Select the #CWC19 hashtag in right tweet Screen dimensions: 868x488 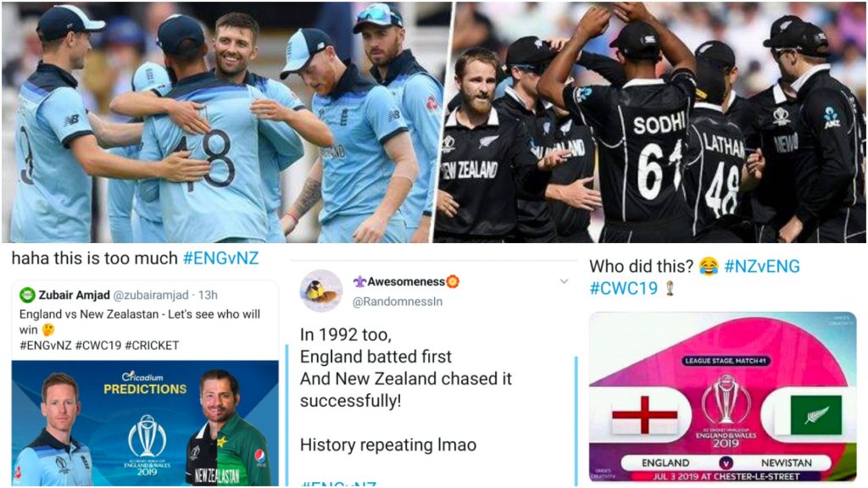tap(623, 288)
